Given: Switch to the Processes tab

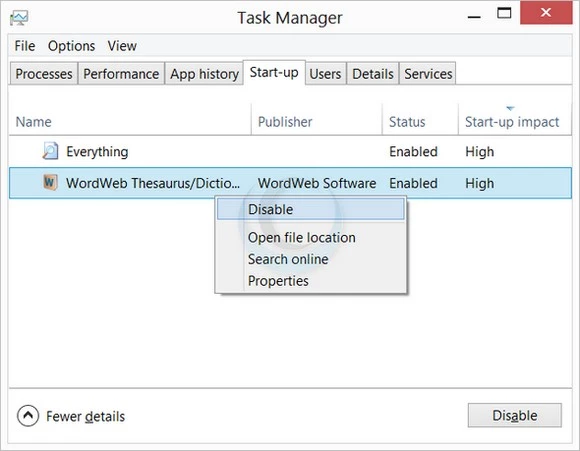Looking at the screenshot, I should [x=44, y=74].
